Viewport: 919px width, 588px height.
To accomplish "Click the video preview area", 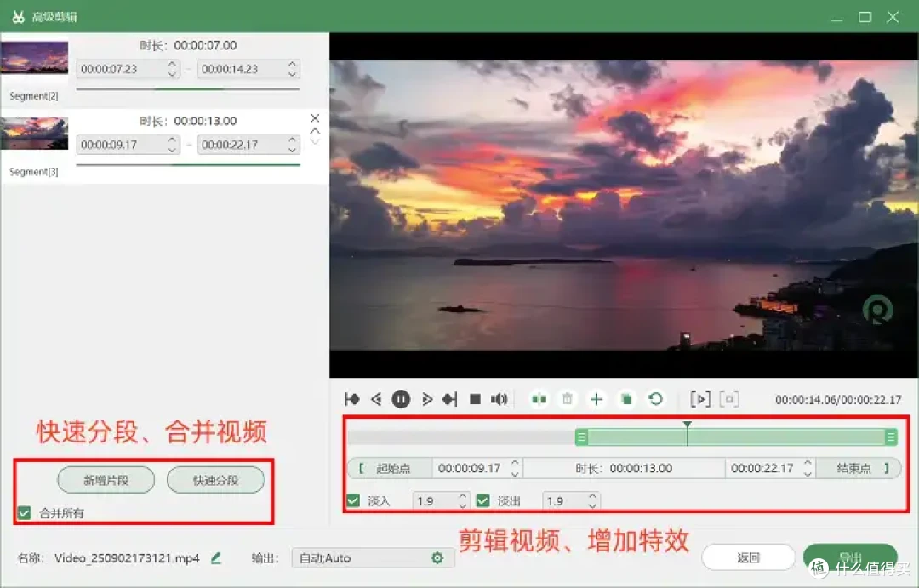I will [624, 205].
